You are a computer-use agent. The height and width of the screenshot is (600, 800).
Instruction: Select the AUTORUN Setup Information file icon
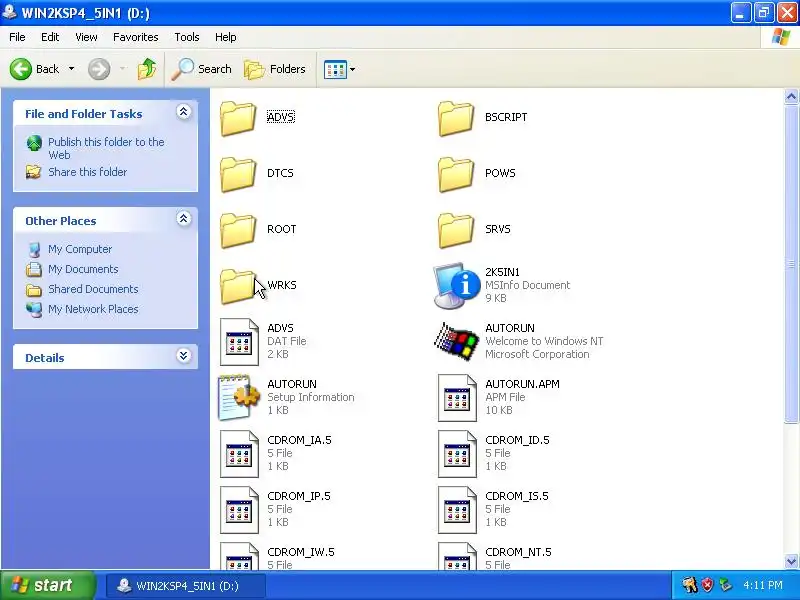[x=239, y=397]
